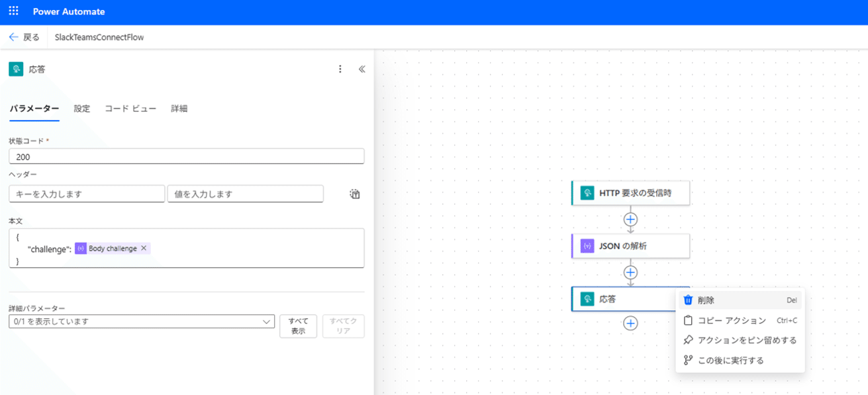Remove the Body challenge token
The width and height of the screenshot is (868, 395).
tap(144, 249)
